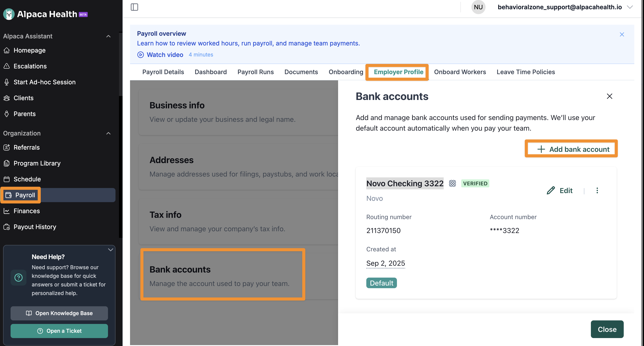Open the three-dot menu for Novo Checking

click(x=597, y=190)
